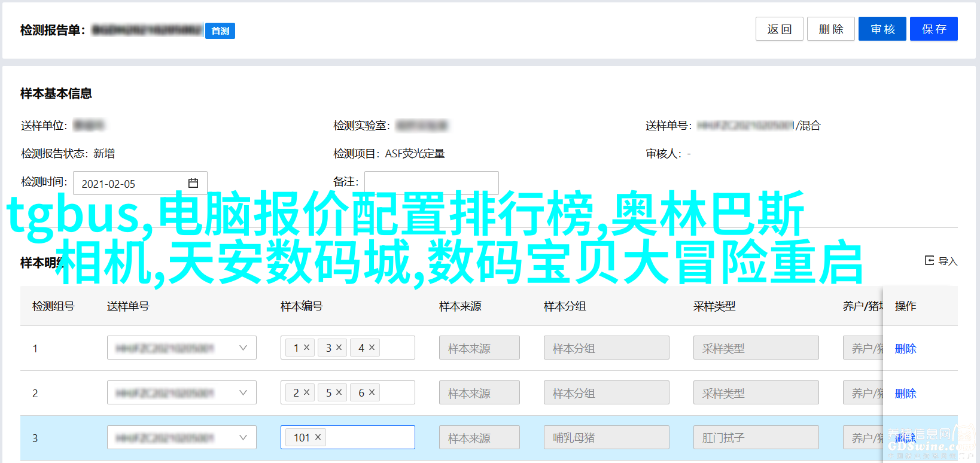
Task: Click the sample number input in row 3
Action: click(x=348, y=437)
